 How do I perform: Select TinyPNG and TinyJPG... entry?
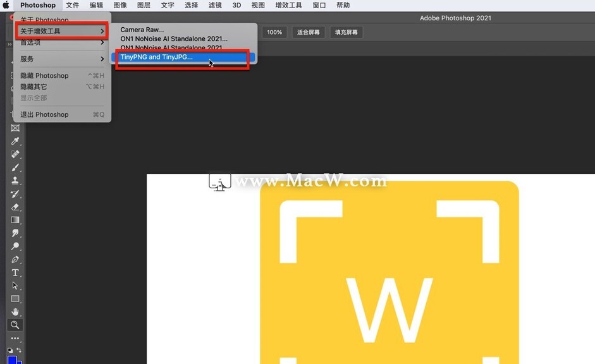click(184, 57)
